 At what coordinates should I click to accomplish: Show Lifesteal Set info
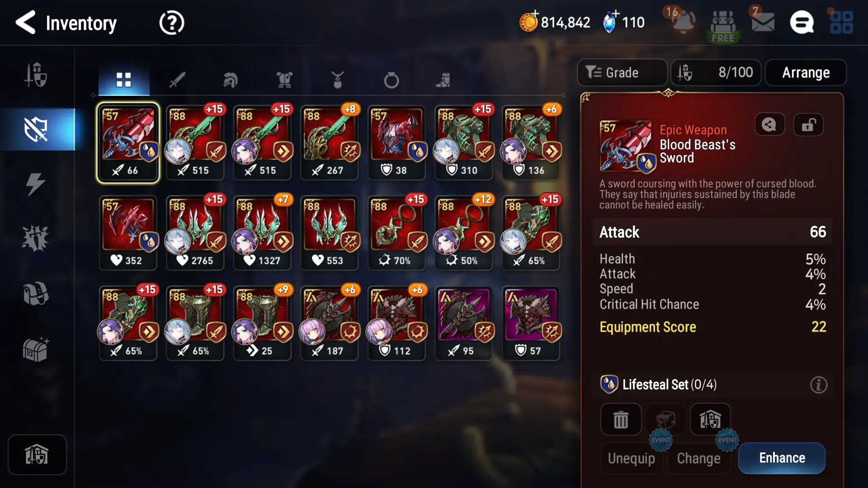818,385
